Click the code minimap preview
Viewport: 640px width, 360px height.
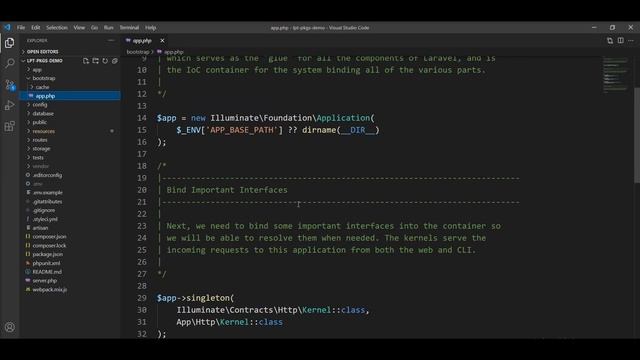coord(616,76)
